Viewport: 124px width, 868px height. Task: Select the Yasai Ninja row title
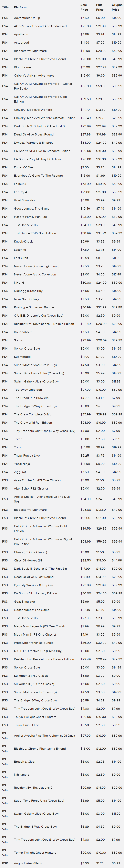[x=22, y=464]
